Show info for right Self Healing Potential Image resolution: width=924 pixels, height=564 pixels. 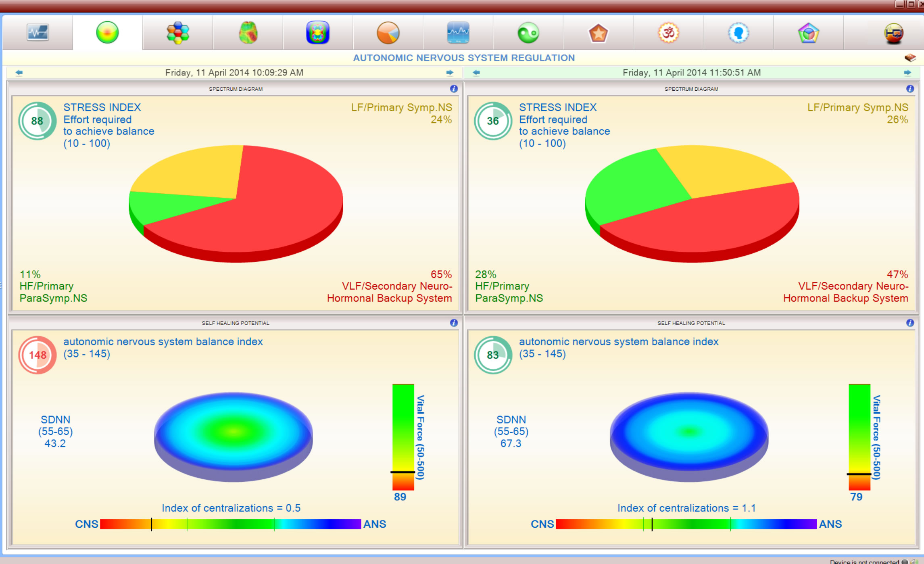910,323
